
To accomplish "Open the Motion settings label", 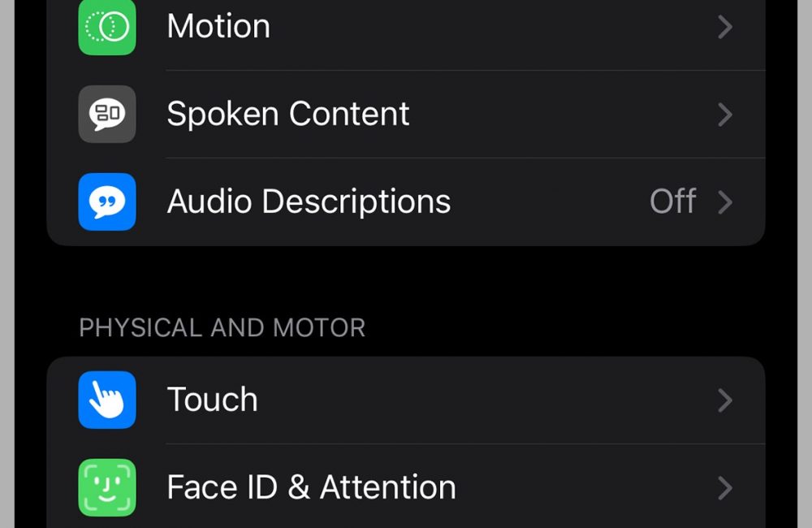I will pos(218,27).
